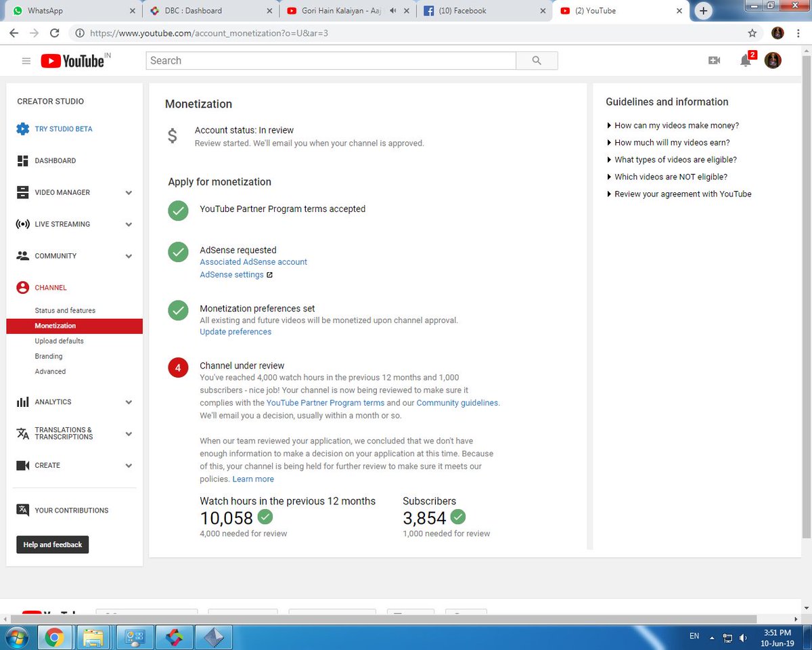Click the volume icon in system tray

(x=744, y=638)
